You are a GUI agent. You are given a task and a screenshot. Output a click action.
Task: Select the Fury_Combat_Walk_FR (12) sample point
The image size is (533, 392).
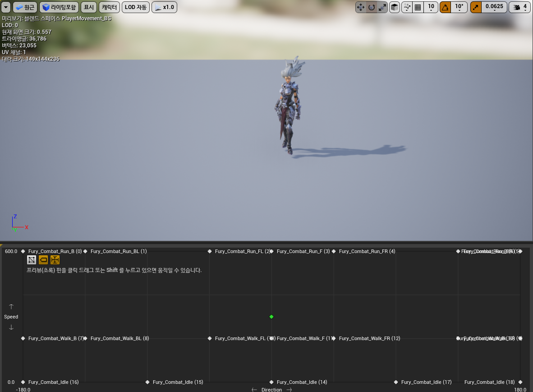(x=334, y=338)
